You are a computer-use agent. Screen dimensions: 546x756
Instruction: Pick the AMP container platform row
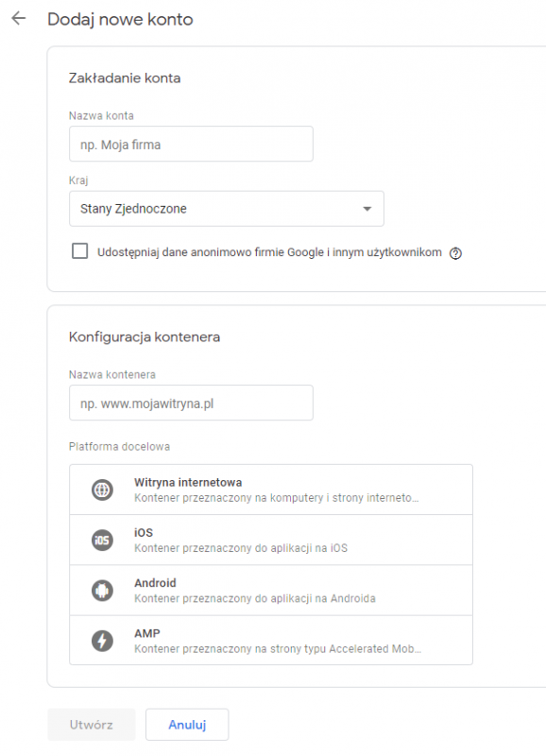coord(271,641)
